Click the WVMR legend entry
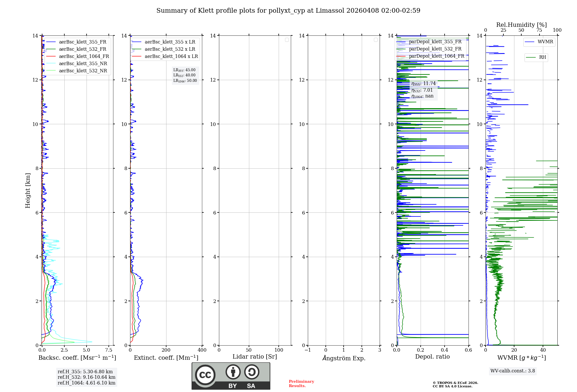Screen dimensions: 577x392 point(545,42)
